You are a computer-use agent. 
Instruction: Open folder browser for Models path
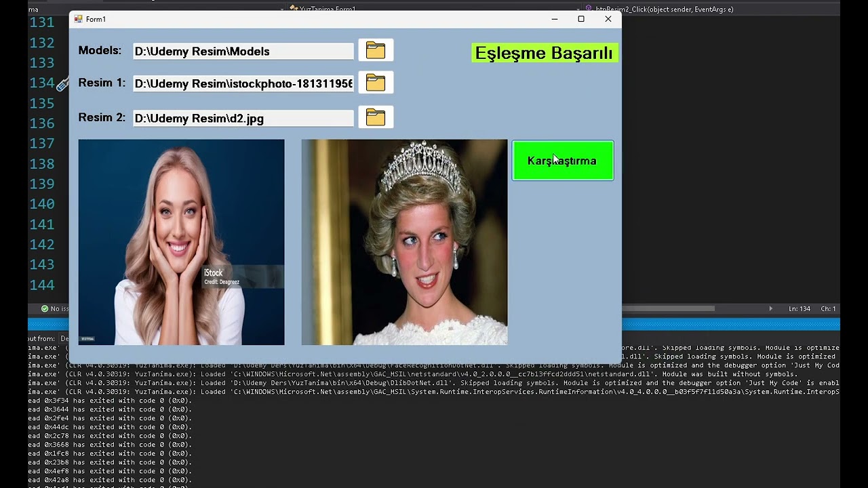click(376, 50)
